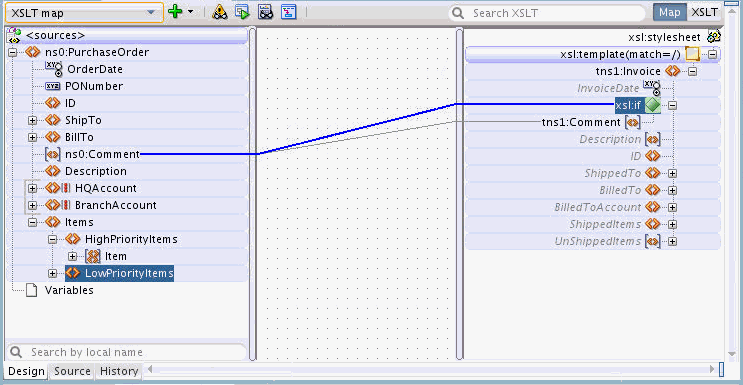The image size is (743, 385).
Task: Click the xsl:stylesheet icon at top right
Action: point(714,37)
